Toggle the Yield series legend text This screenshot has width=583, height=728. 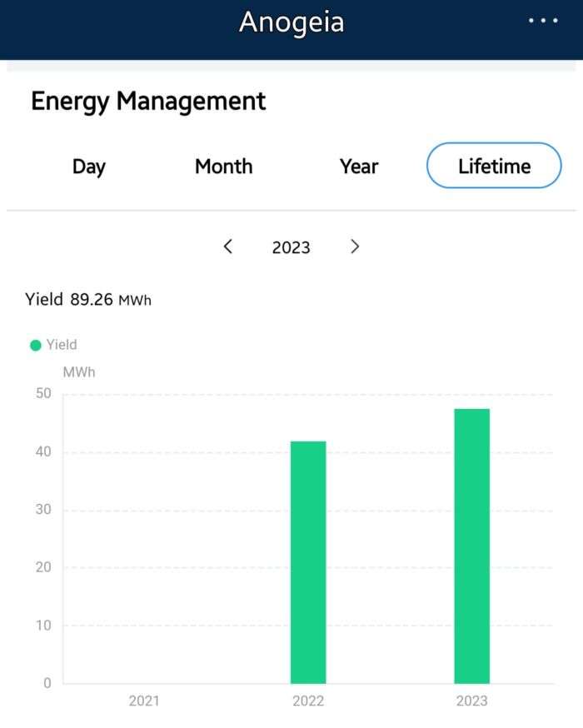coord(62,345)
